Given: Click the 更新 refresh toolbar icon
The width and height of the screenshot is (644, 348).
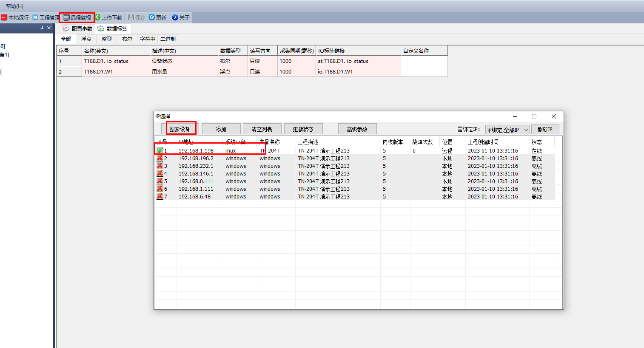Looking at the screenshot, I should click(152, 17).
